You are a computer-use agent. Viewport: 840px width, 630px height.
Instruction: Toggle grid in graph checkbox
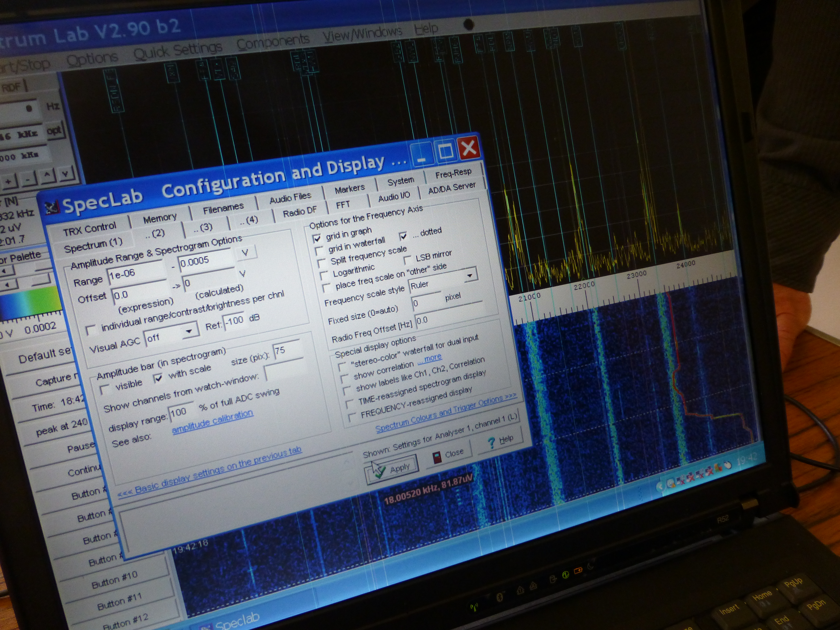317,238
